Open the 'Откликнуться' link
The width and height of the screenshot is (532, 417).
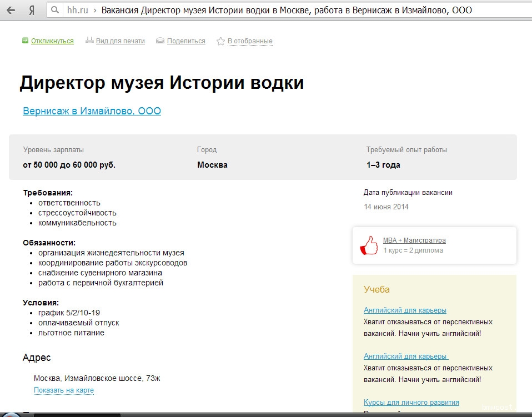coord(52,41)
